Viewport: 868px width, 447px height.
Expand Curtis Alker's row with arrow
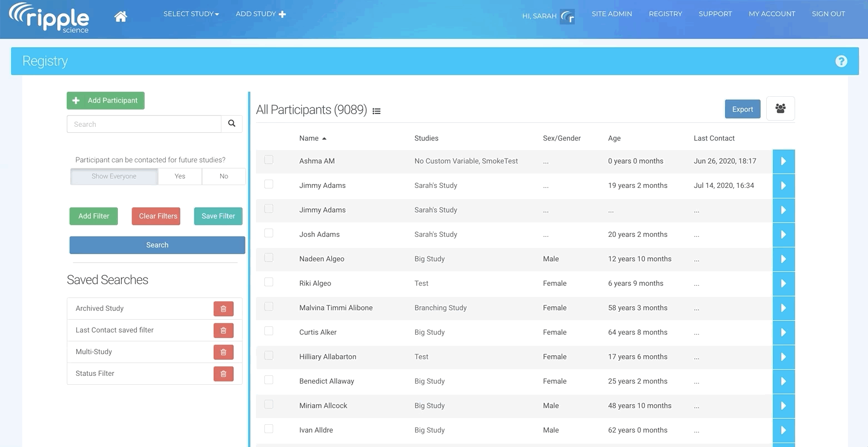[783, 332]
